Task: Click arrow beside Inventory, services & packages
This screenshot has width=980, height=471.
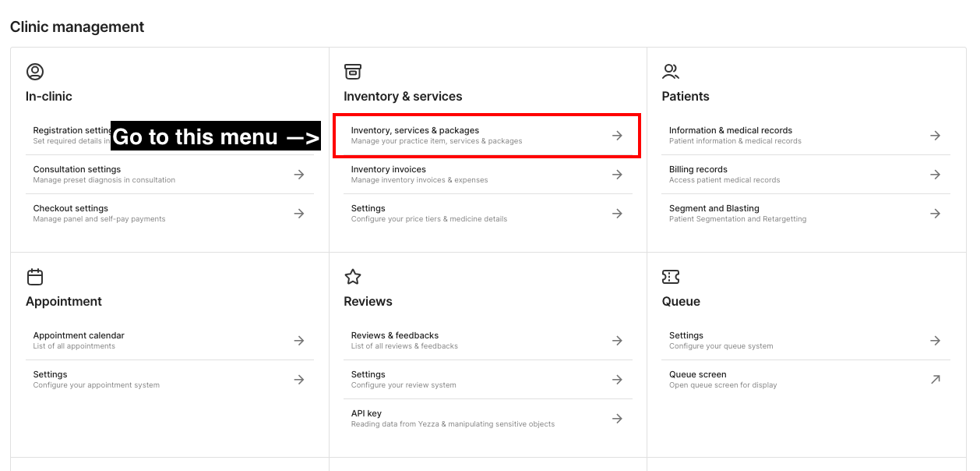Action: [x=617, y=136]
